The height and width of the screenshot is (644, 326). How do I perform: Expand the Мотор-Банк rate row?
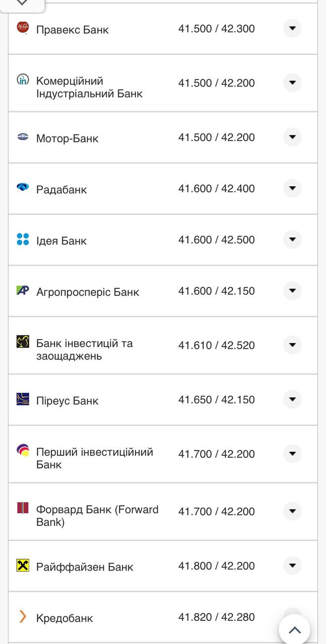pyautogui.click(x=292, y=137)
